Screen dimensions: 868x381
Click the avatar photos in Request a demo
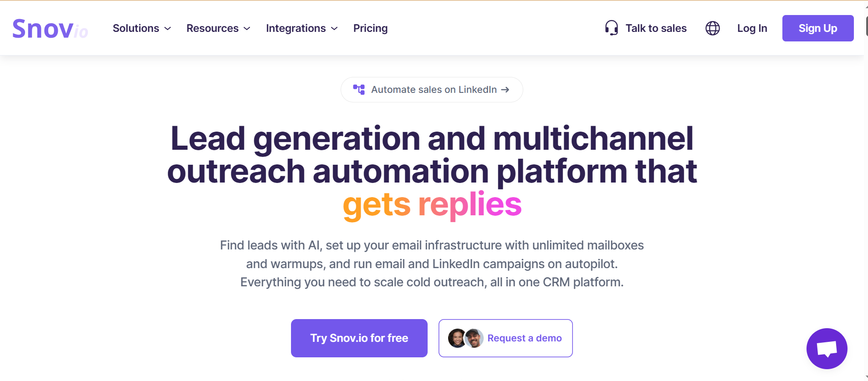coord(465,338)
